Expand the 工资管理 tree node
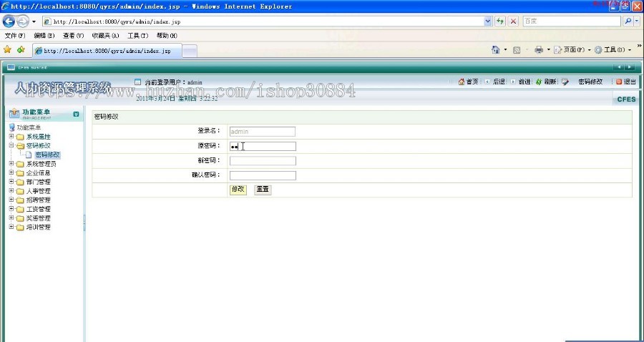The height and width of the screenshot is (342, 644). (11, 209)
